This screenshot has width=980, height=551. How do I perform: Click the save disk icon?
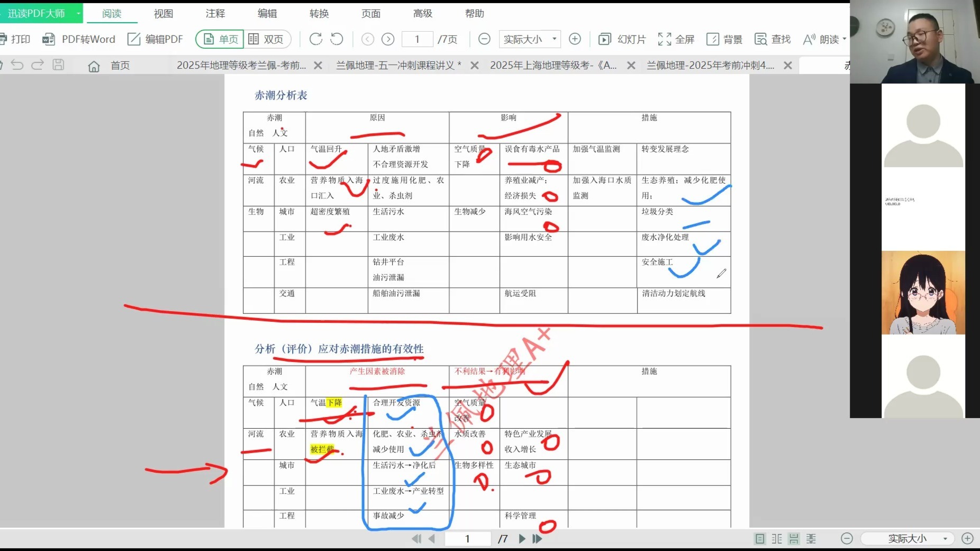click(58, 65)
